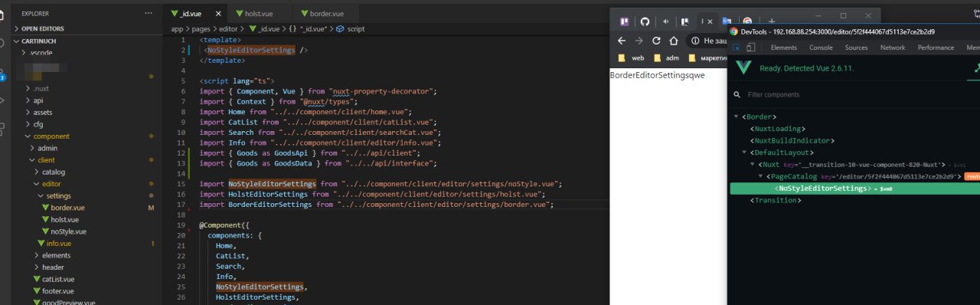Collapse the Border component node arrow

(737, 116)
